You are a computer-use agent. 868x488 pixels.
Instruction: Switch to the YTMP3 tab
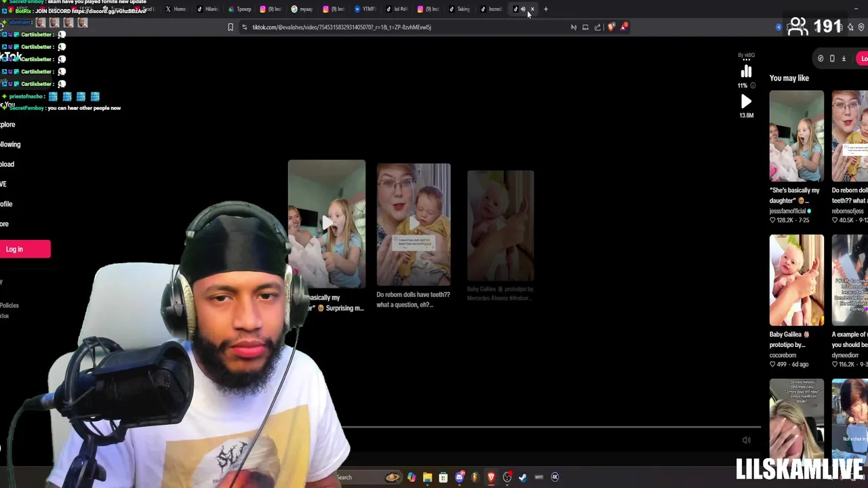(365, 9)
